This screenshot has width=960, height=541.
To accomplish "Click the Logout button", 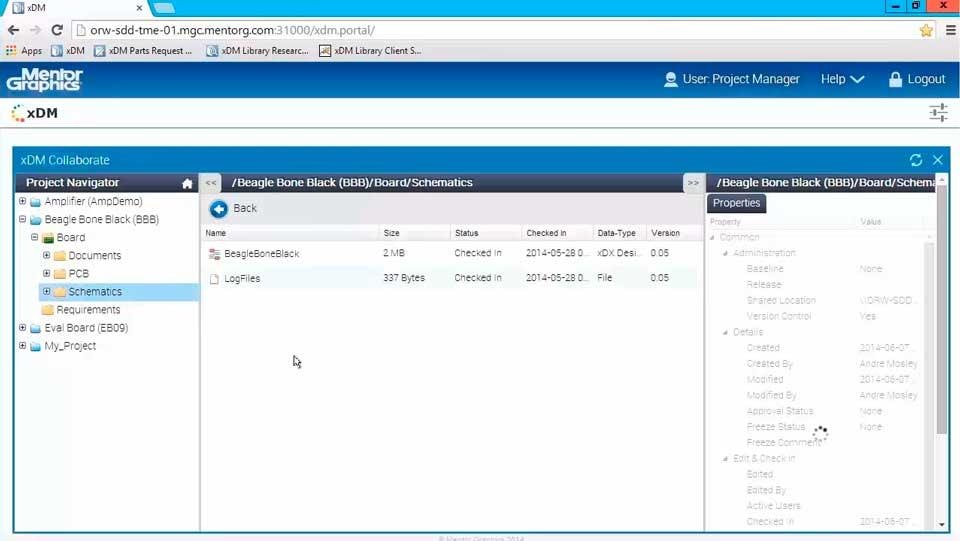I will point(917,79).
